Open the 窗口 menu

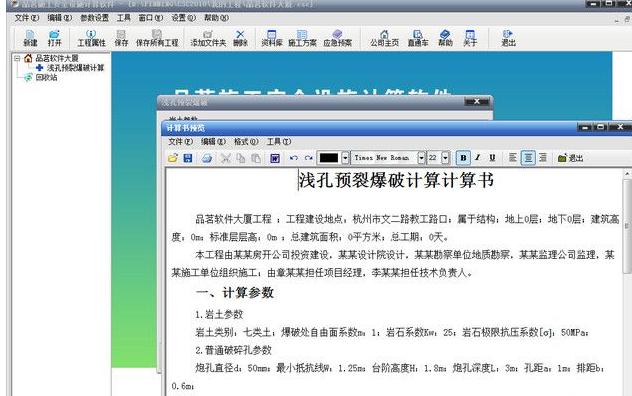coord(151,18)
